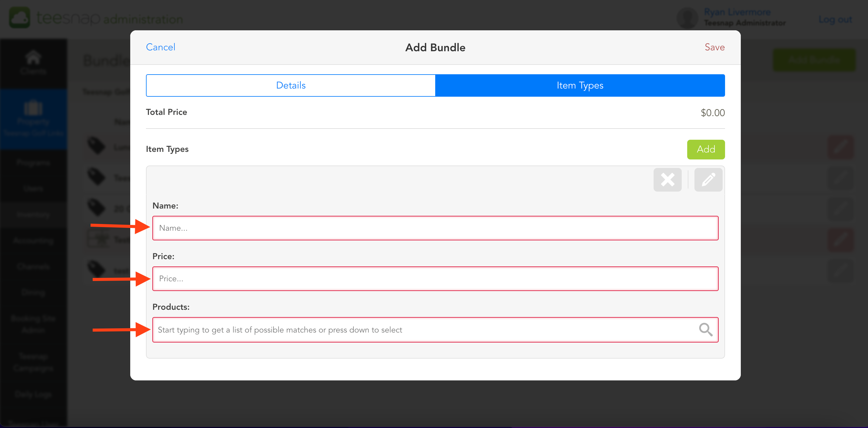Viewport: 868px width, 428px height.
Task: Click green Add Bundle button behind the dialog
Action: 814,60
